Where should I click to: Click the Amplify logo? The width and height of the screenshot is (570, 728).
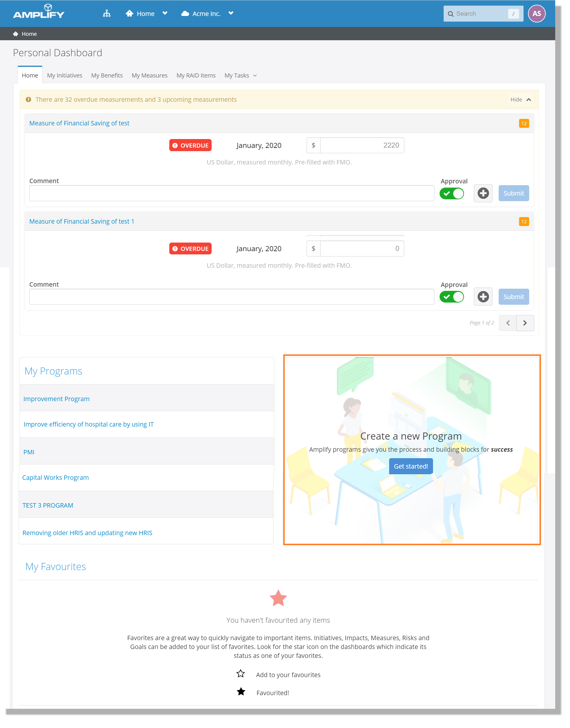tap(39, 12)
